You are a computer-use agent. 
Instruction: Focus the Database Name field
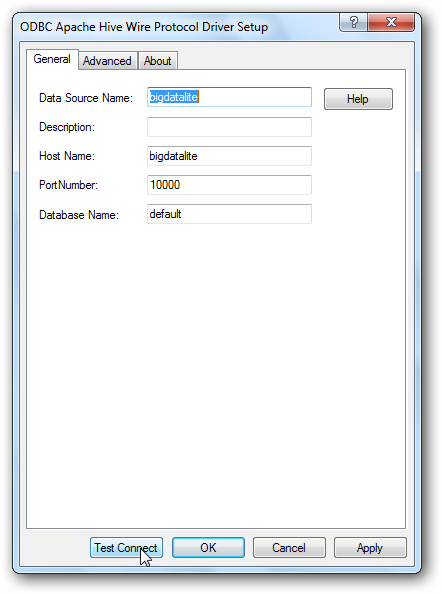[229, 214]
